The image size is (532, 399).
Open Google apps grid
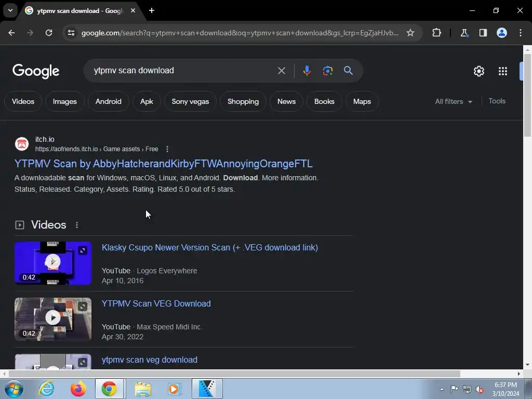coord(503,71)
